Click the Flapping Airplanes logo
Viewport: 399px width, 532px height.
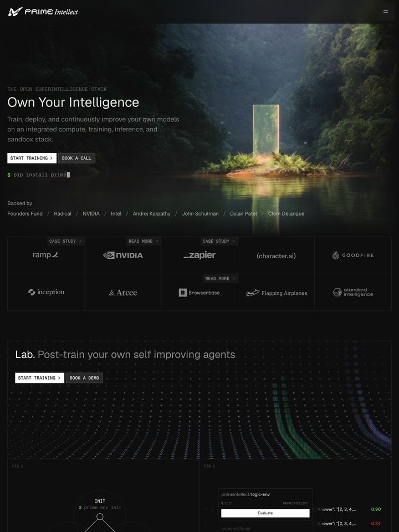(276, 293)
